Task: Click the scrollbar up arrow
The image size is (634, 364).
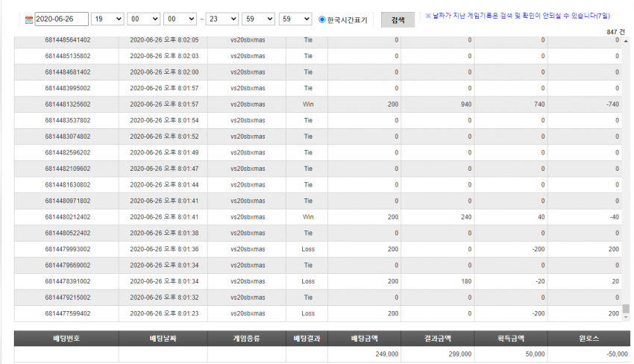Action: pos(626,41)
